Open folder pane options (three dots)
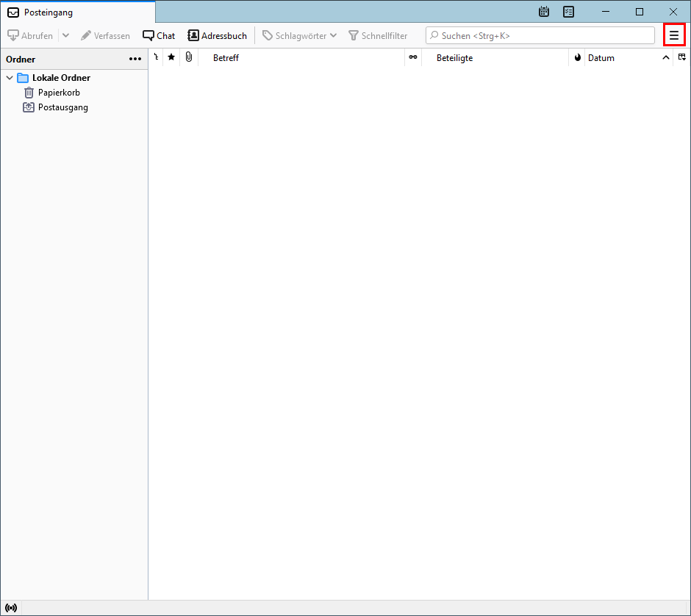 (135, 59)
